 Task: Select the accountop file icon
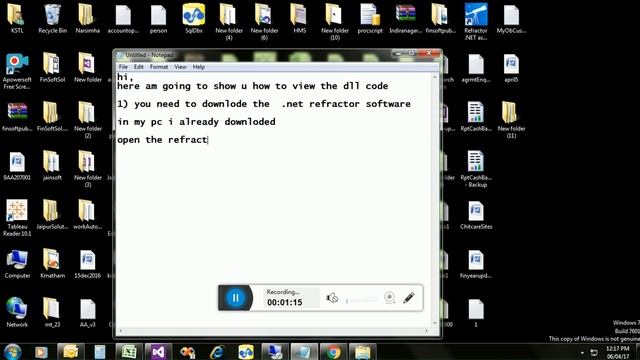coord(123,19)
